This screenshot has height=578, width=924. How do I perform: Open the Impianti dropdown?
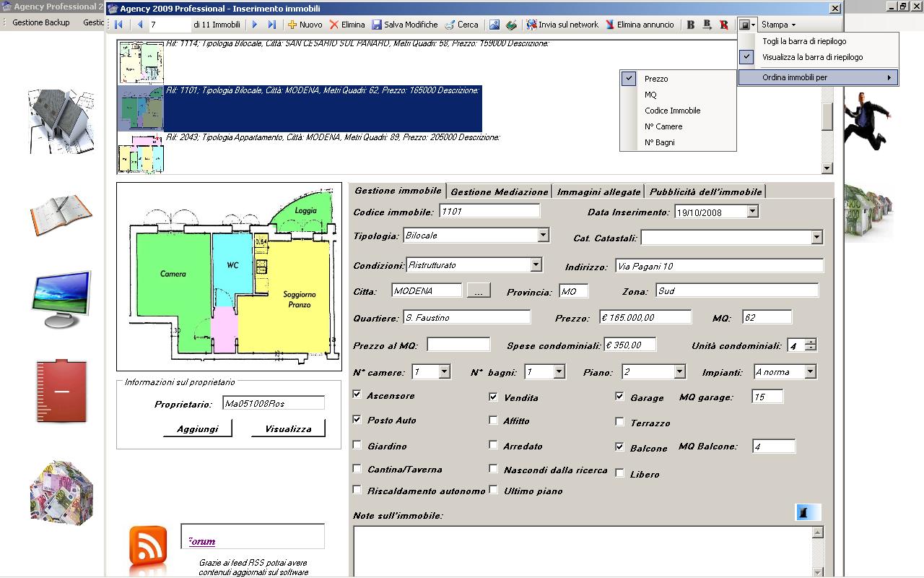click(x=810, y=371)
